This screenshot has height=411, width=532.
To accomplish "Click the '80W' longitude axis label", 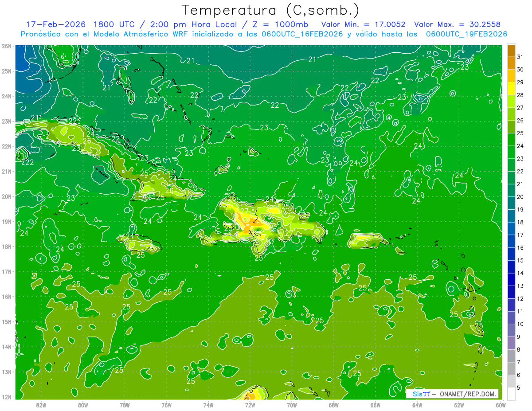I will point(82,405).
